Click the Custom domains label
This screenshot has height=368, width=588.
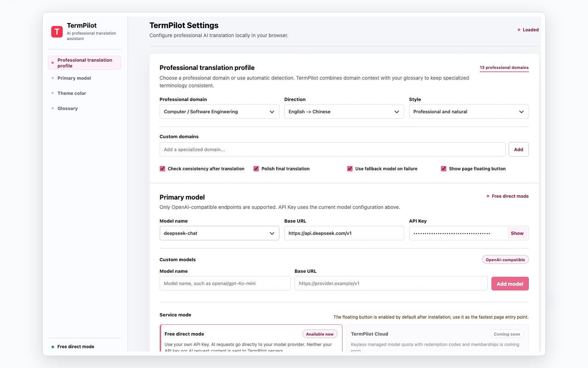179,137
